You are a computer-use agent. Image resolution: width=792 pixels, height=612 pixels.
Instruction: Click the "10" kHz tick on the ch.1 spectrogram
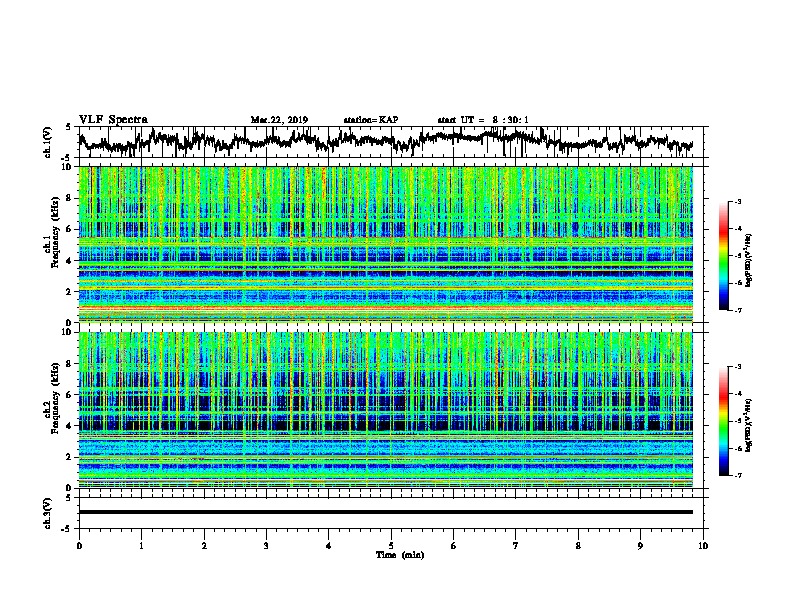(x=68, y=167)
